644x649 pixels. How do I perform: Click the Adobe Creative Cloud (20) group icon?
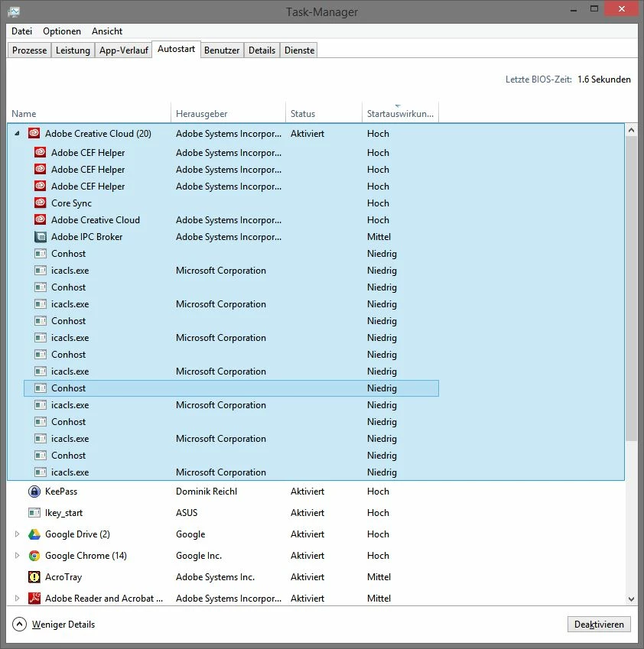(34, 133)
